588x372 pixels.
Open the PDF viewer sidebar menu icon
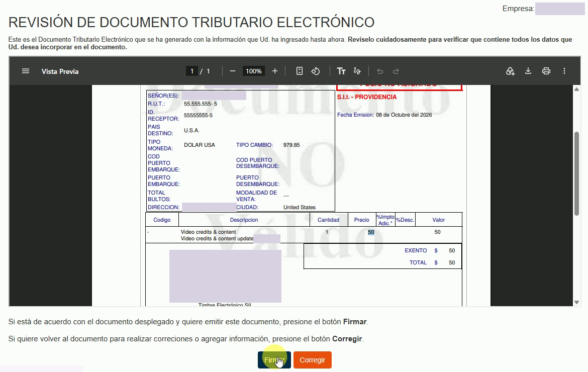26,71
